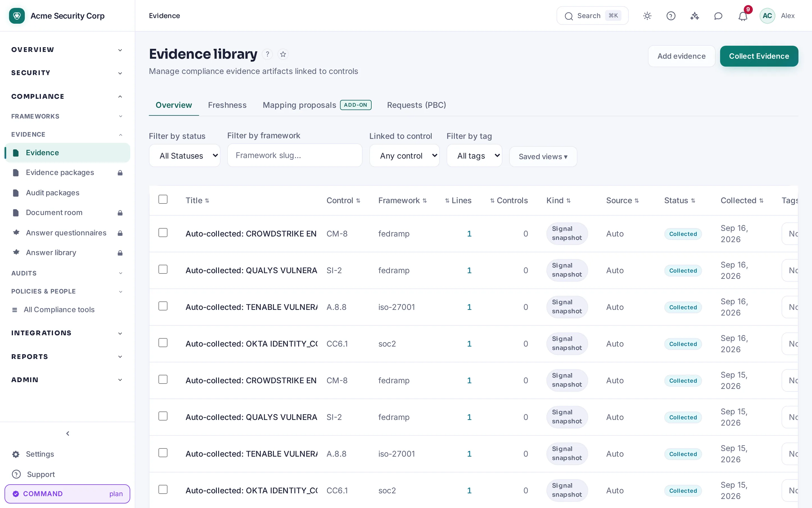
Task: Check the select-all checkbox in table header
Action: [x=163, y=199]
